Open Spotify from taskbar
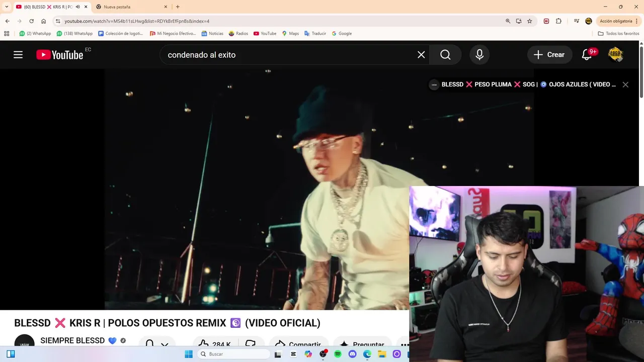The width and height of the screenshot is (644, 362). [338, 354]
